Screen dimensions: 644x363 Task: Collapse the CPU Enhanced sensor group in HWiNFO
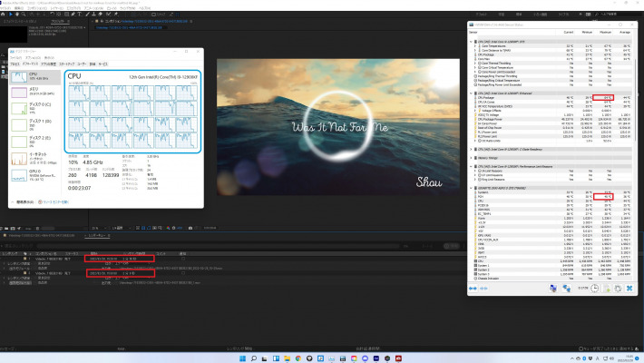[472, 93]
